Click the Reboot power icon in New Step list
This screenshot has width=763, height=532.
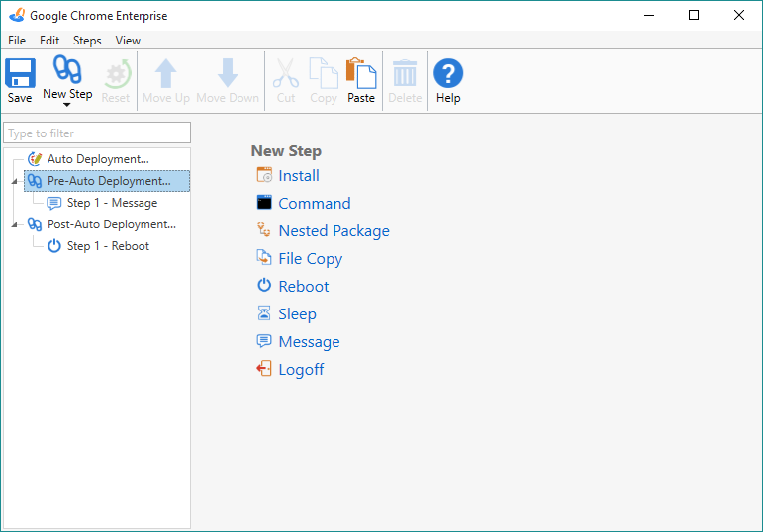tap(264, 285)
